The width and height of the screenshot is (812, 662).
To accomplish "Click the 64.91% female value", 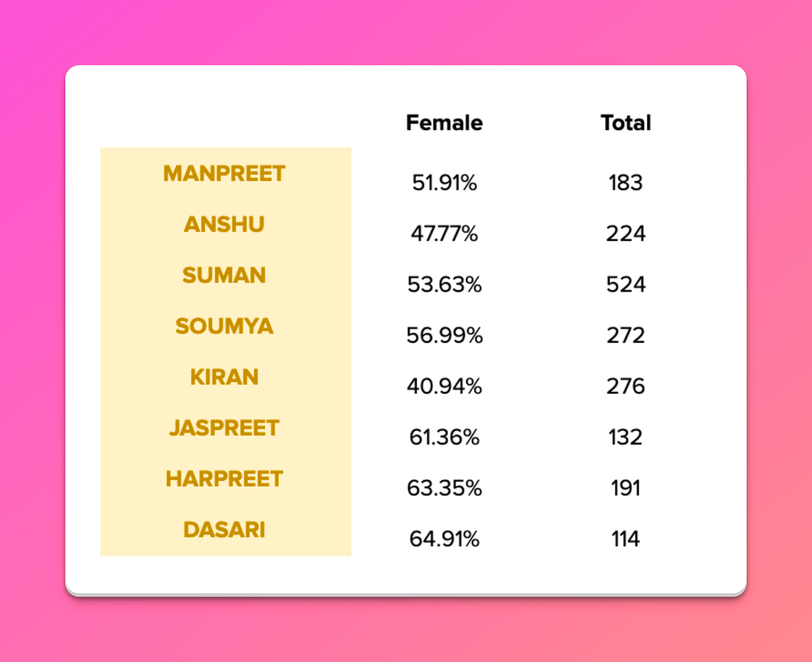I will click(445, 539).
